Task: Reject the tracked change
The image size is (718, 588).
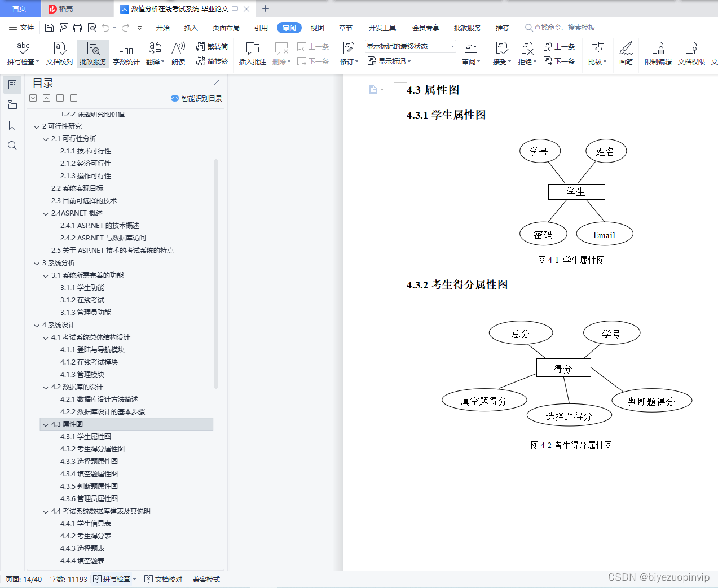Action: (x=527, y=53)
